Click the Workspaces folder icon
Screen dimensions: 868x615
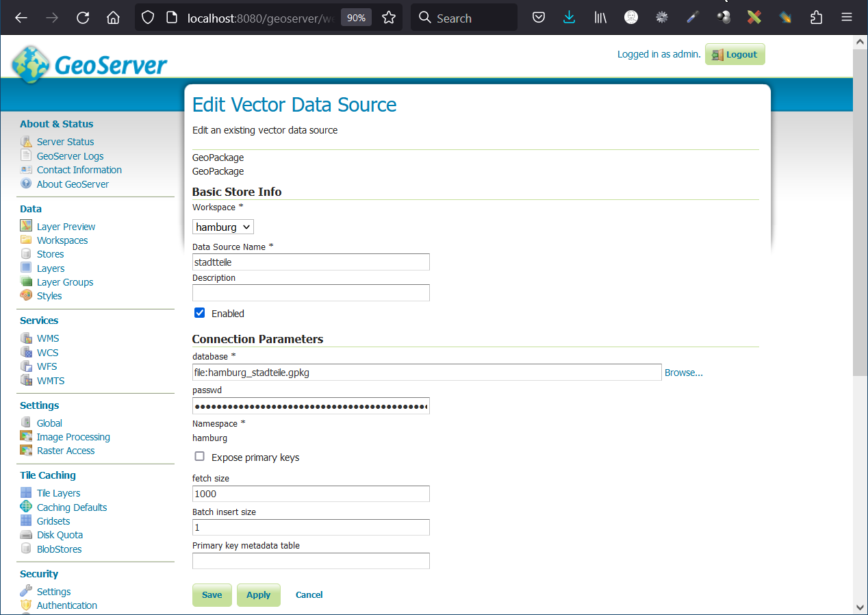pyautogui.click(x=26, y=240)
